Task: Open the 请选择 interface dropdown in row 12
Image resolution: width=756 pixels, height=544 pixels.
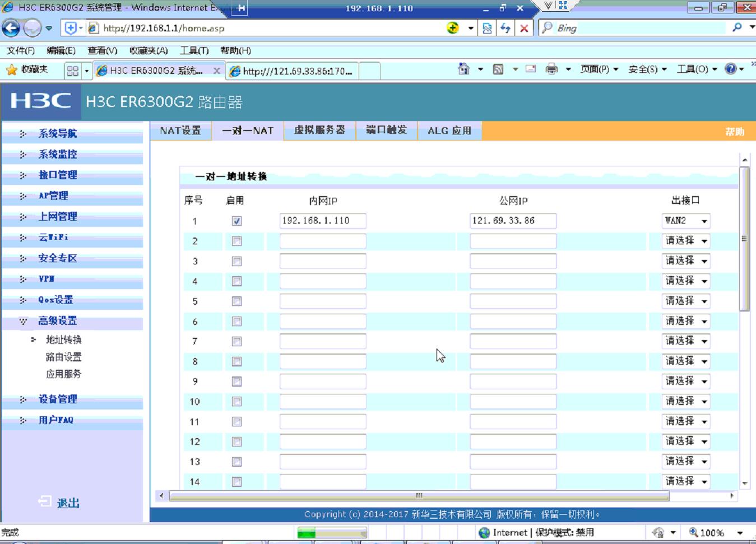Action: [685, 441]
